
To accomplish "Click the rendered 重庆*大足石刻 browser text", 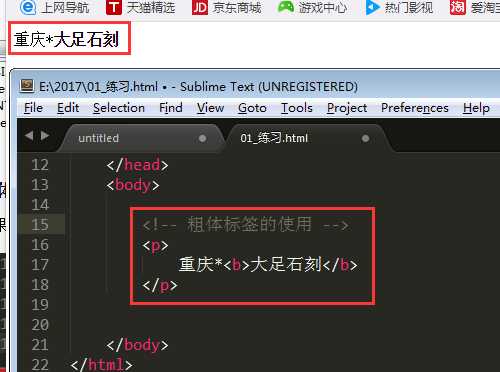I will [66, 39].
